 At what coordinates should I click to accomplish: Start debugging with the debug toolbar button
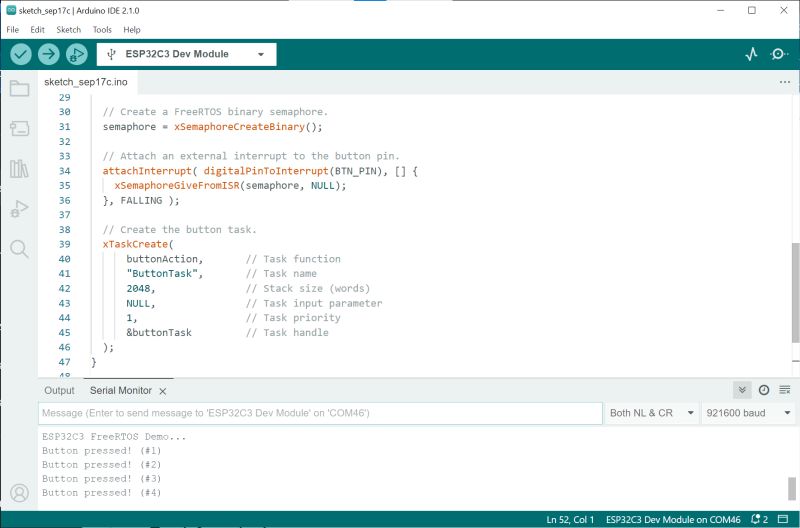[x=77, y=54]
